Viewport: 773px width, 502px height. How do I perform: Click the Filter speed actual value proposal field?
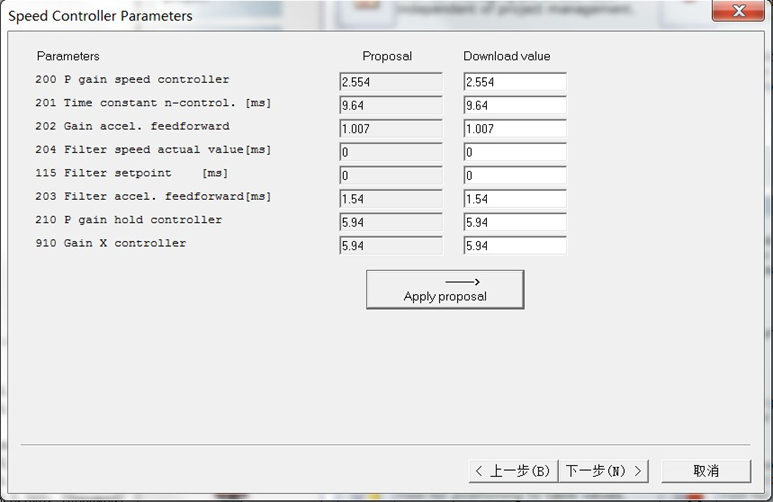point(391,152)
